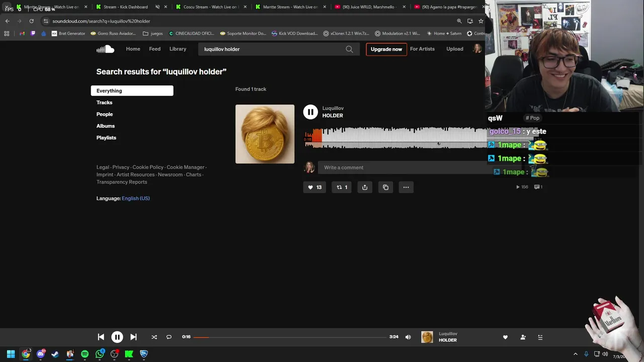Viewport: 644px width, 362px height.
Task: Open the Cookie Policy link
Action: click(x=148, y=167)
